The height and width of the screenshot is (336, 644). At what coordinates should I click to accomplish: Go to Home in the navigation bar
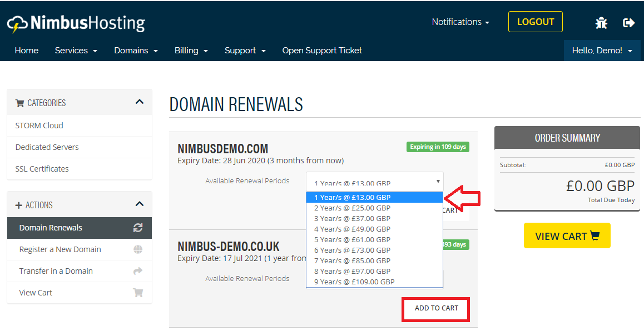coord(27,51)
